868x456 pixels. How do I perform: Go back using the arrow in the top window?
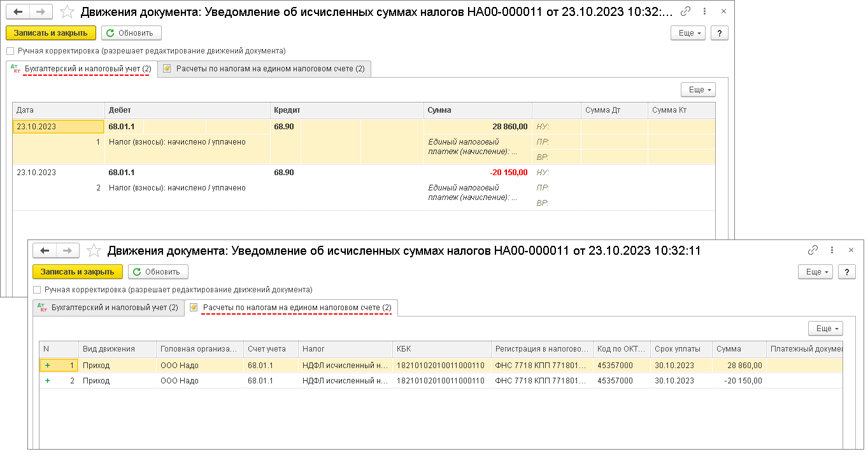tap(18, 11)
